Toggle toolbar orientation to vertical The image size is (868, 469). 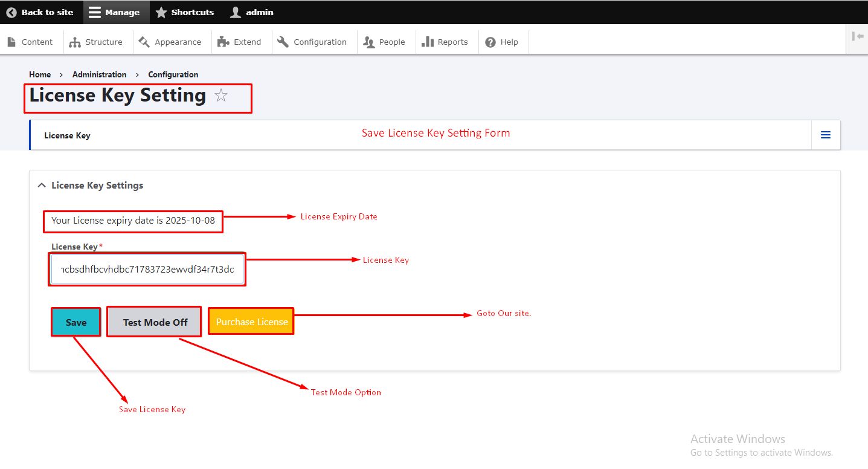(x=857, y=36)
